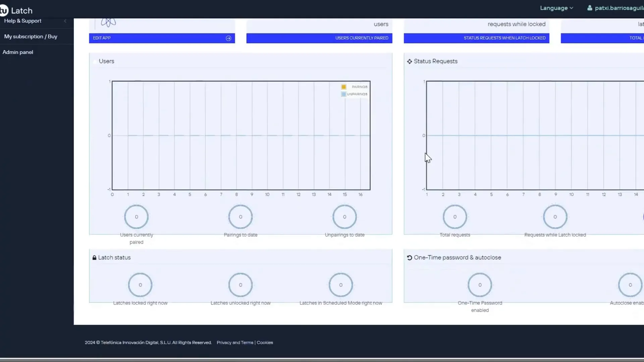Click the user profile icon in header
This screenshot has height=362, width=644.
(x=590, y=8)
